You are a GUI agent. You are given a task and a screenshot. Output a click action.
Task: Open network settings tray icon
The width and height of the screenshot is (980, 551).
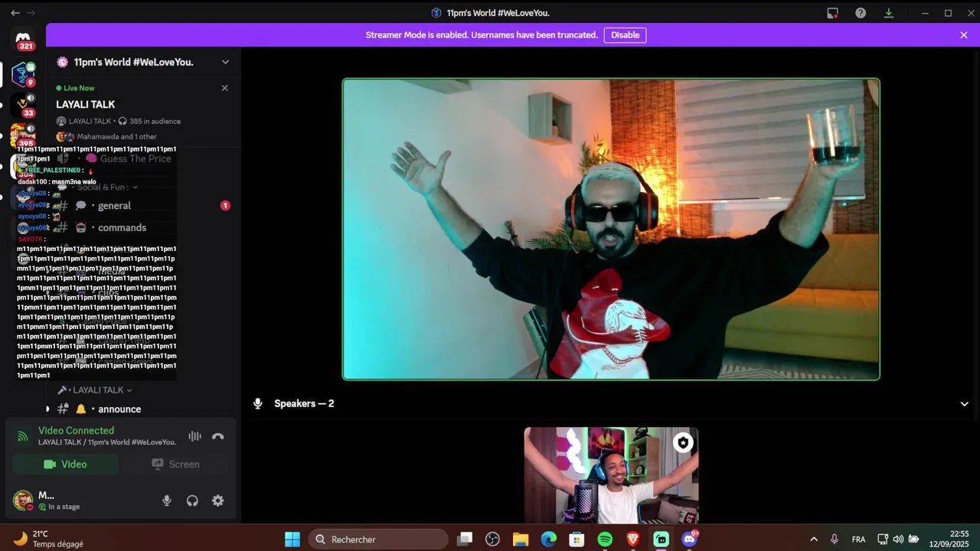pyautogui.click(x=883, y=540)
